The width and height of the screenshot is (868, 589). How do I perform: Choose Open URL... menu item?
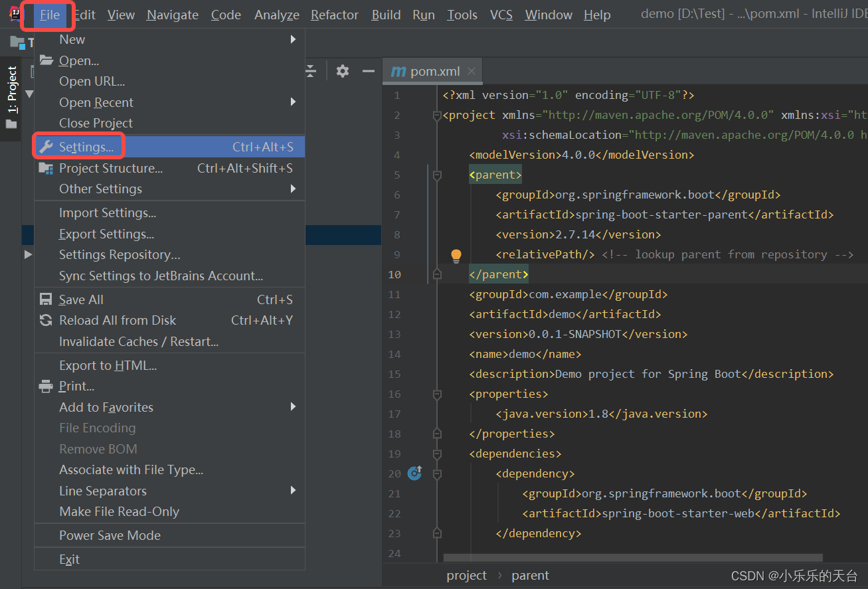click(169, 81)
